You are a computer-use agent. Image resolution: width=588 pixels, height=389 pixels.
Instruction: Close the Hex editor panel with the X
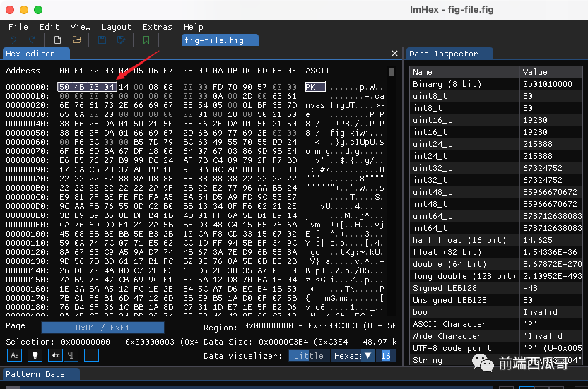[395, 54]
